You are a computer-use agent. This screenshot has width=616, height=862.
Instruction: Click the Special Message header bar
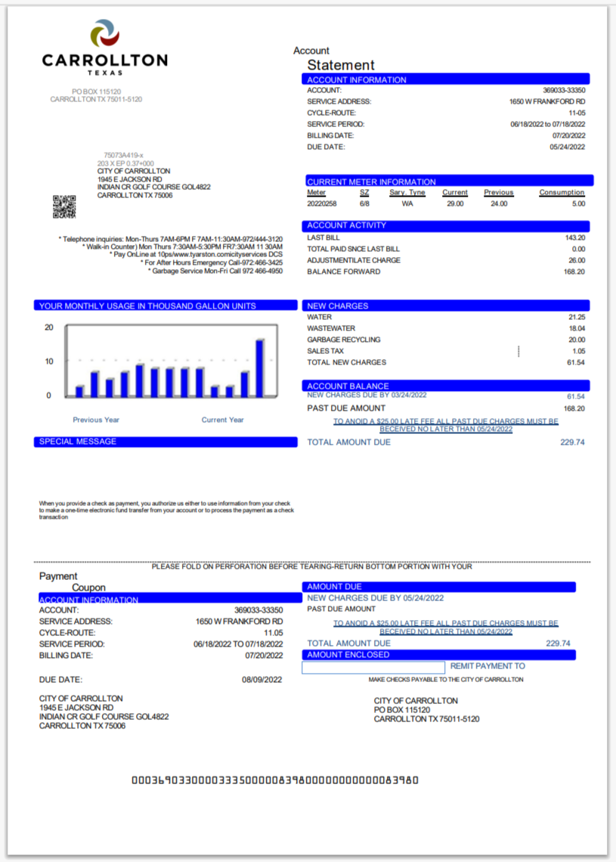[165, 442]
